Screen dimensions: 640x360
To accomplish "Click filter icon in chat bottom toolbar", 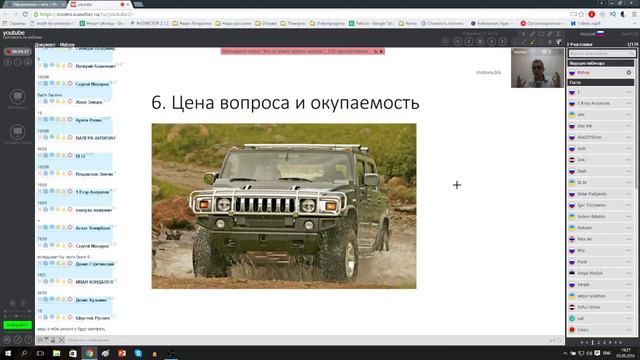I will click(47, 340).
